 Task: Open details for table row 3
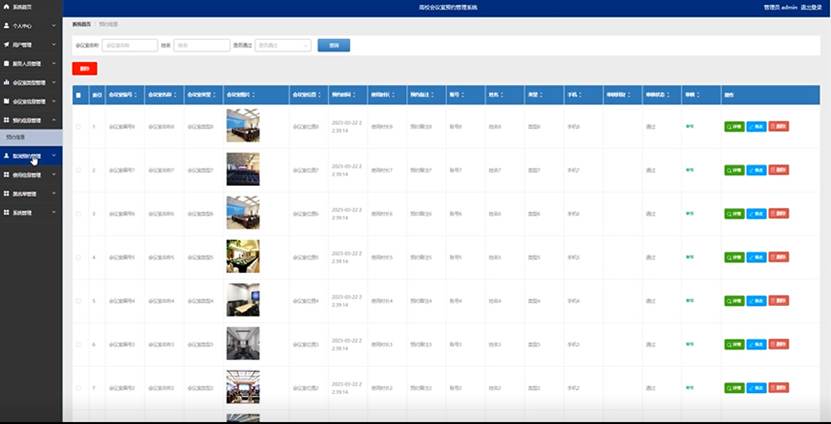coord(734,214)
